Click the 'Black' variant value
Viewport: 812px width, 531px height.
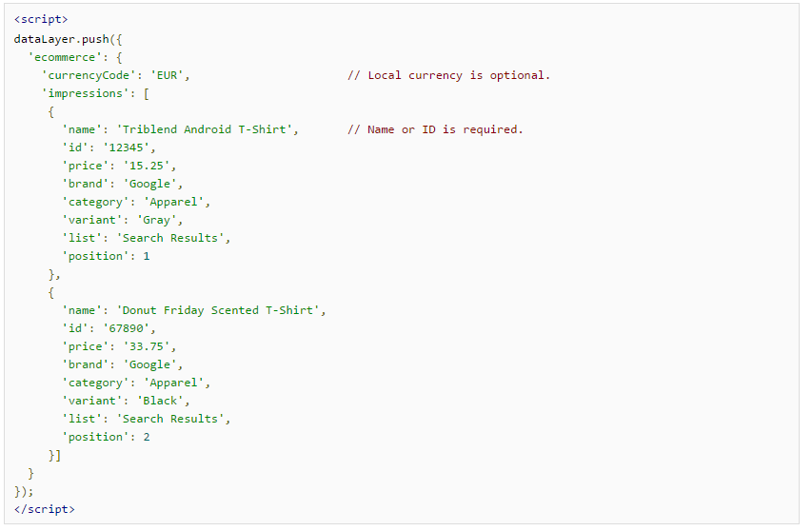coord(160,401)
